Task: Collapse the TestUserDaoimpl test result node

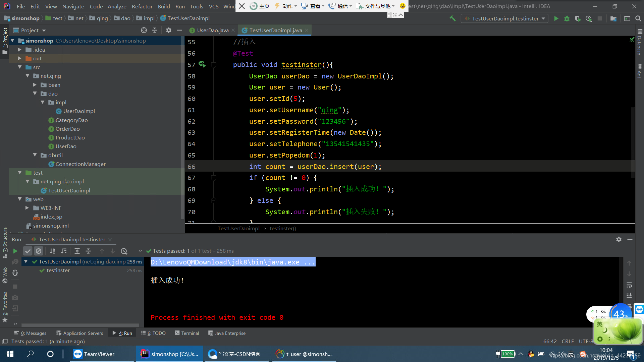Action: (x=26, y=261)
